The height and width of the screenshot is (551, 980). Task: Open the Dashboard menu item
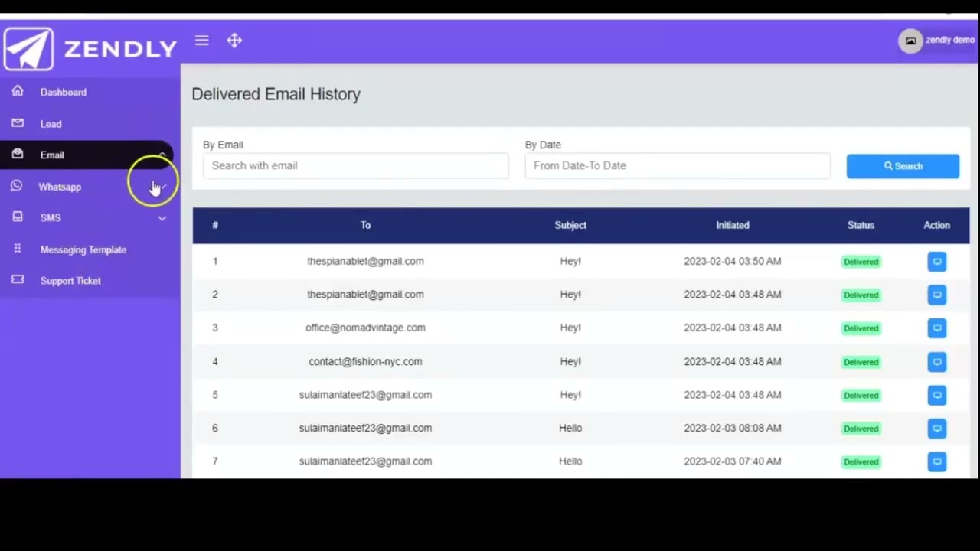[64, 92]
